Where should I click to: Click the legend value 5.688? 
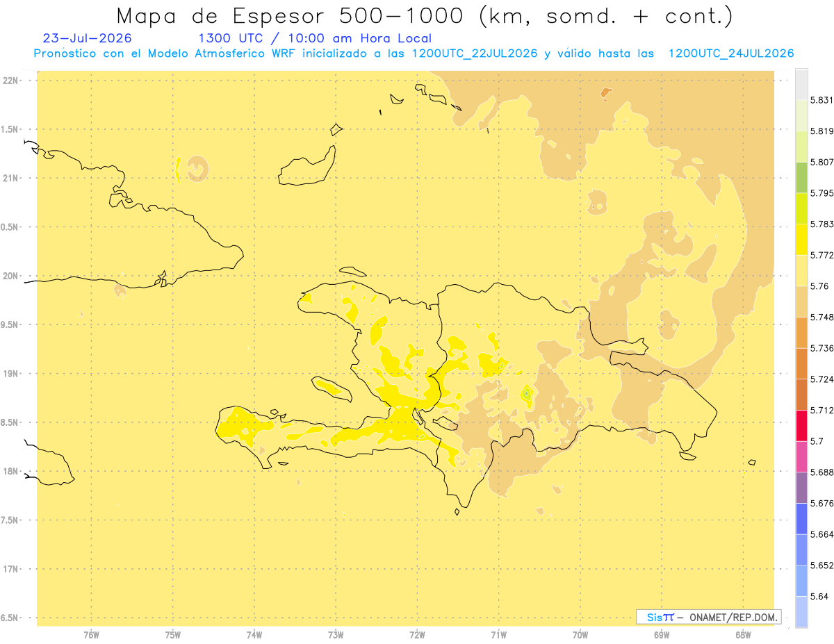[x=822, y=472]
